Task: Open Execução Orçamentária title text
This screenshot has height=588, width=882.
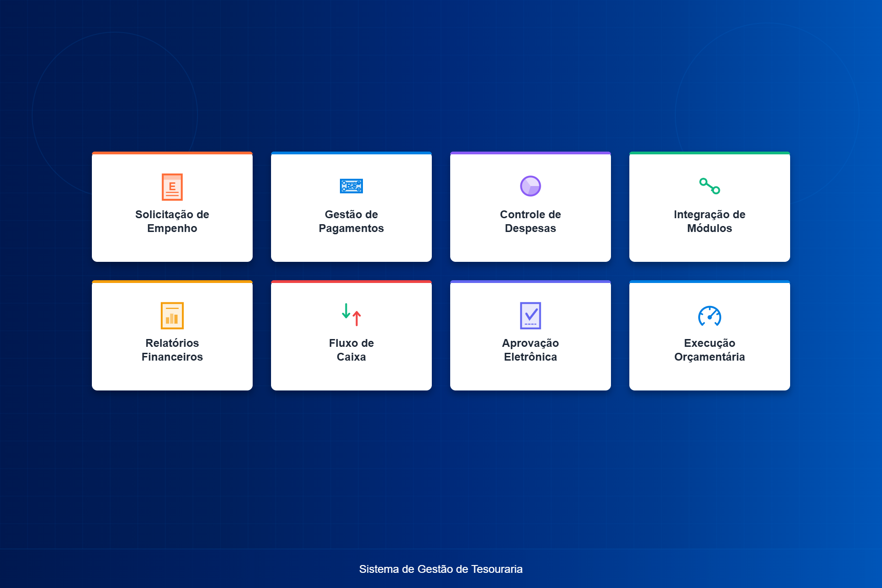Action: coord(710,350)
